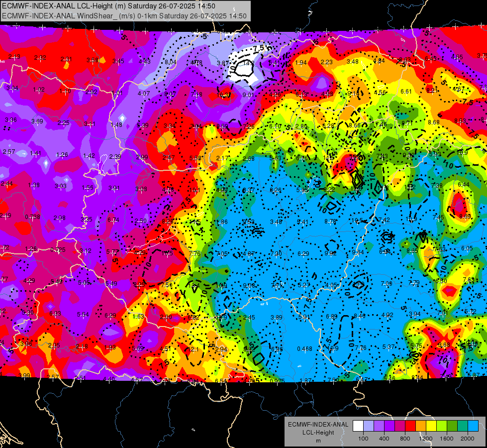Click the vivid violet swatch right of 400
Screen dimensions: 487x448
tap(390, 426)
